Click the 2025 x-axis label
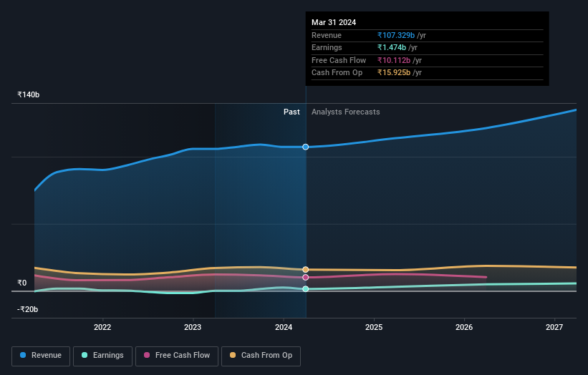Screen dimensions: 588x375 (374, 327)
